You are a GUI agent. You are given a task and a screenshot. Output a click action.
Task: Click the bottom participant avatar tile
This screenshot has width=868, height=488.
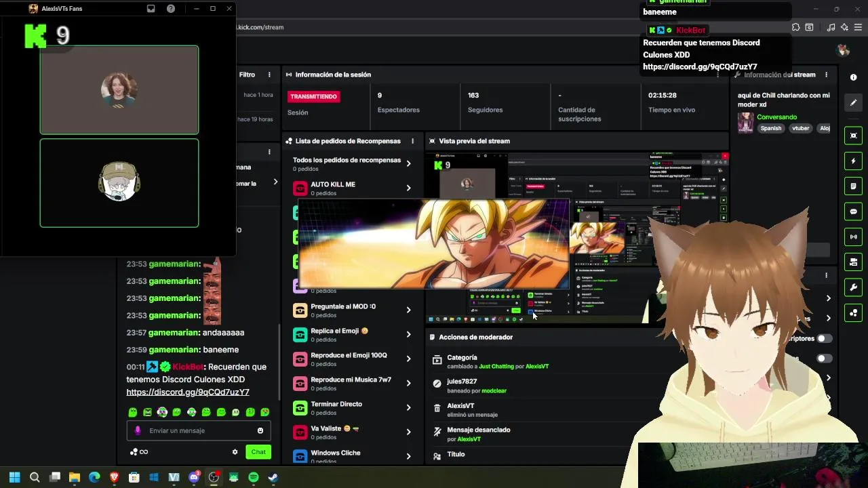coord(119,183)
